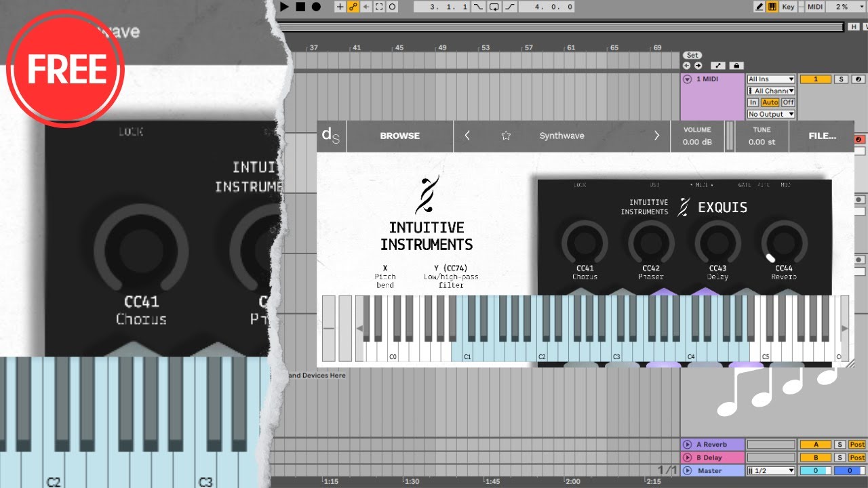Viewport: 868px width, 488px height.
Task: Toggle the Loop switch icon
Action: pyautogui.click(x=494, y=7)
